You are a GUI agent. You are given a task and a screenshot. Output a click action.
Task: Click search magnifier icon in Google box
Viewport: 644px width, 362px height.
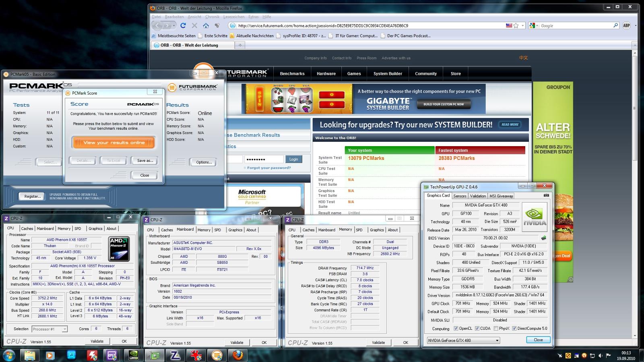pyautogui.click(x=615, y=25)
